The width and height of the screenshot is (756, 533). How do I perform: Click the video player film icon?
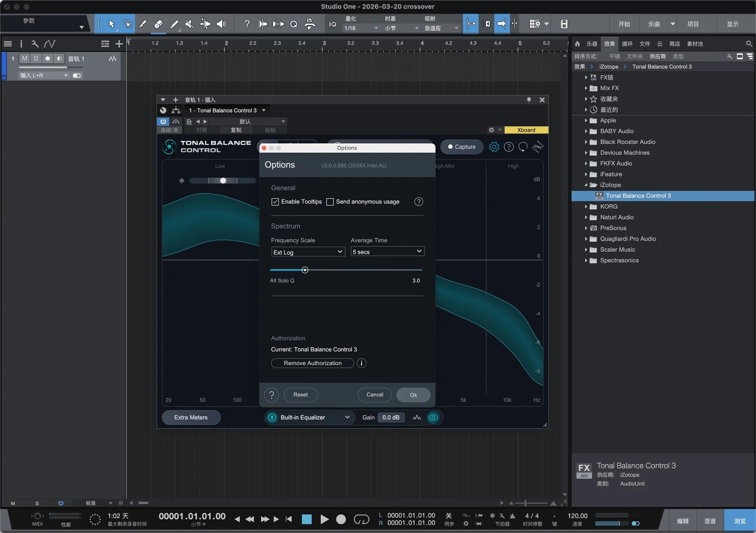(x=564, y=24)
